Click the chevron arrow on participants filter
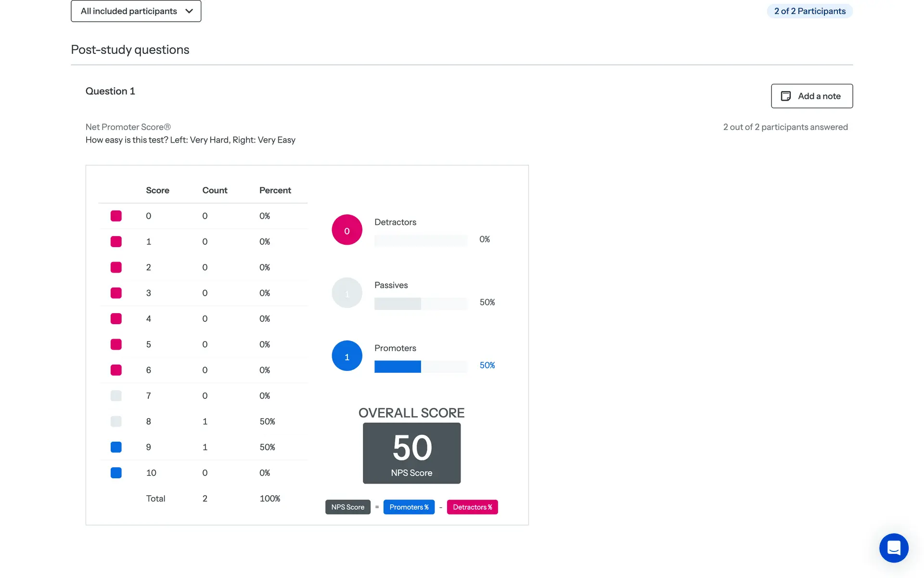This screenshot has height=578, width=924. [189, 11]
